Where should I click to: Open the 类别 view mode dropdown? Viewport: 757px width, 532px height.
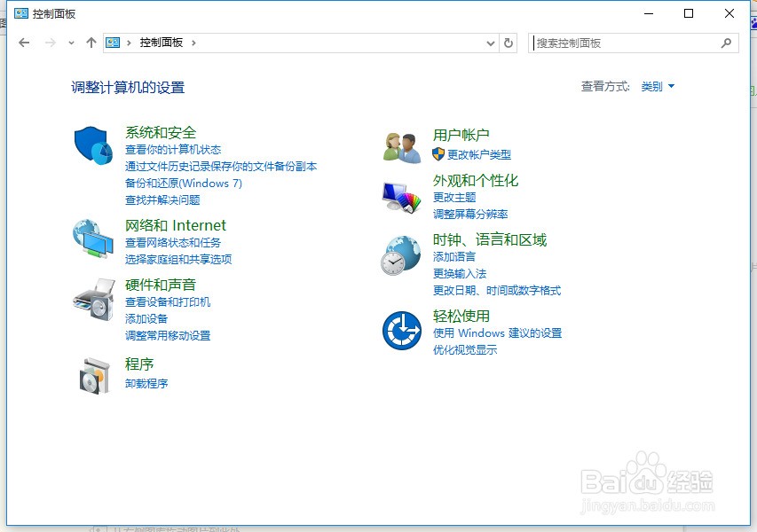(657, 87)
